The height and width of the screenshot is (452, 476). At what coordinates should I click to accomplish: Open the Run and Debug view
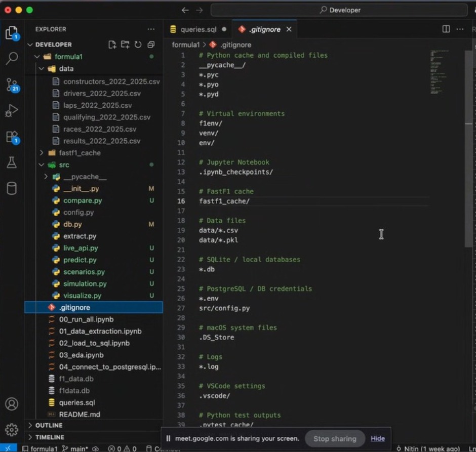(12, 110)
